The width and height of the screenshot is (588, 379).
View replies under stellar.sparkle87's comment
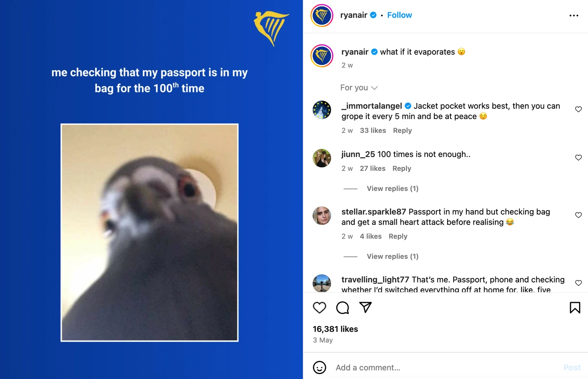click(x=392, y=256)
